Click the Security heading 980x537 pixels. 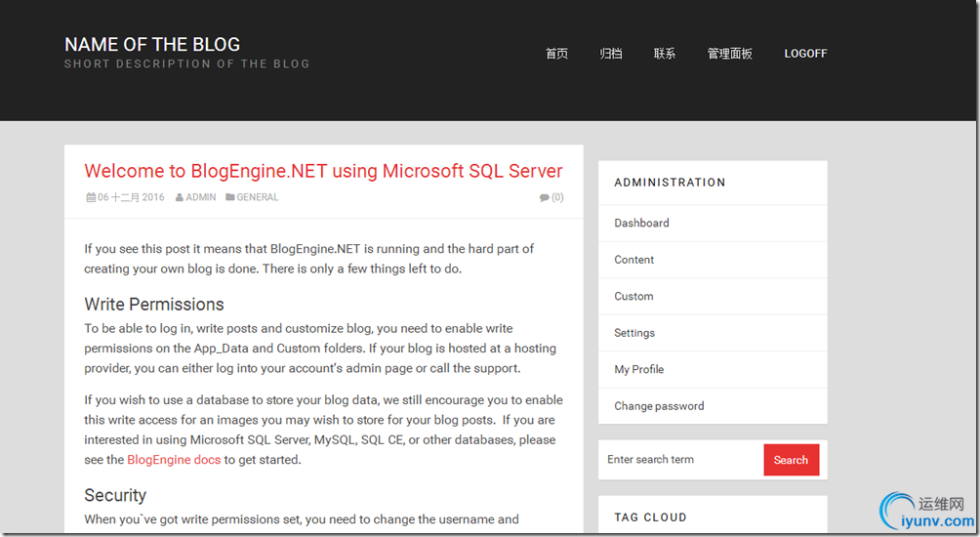pyautogui.click(x=115, y=495)
